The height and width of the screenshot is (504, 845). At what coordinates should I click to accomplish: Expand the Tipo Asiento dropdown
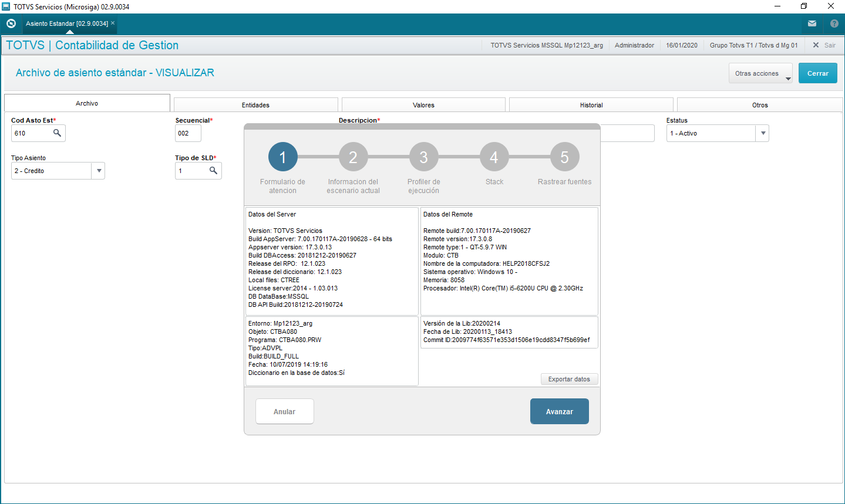click(99, 171)
